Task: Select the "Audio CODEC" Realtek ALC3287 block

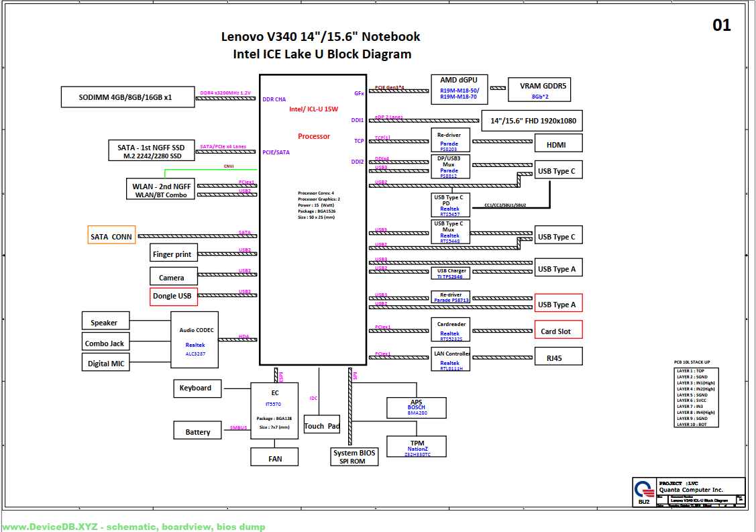Action: pos(195,340)
